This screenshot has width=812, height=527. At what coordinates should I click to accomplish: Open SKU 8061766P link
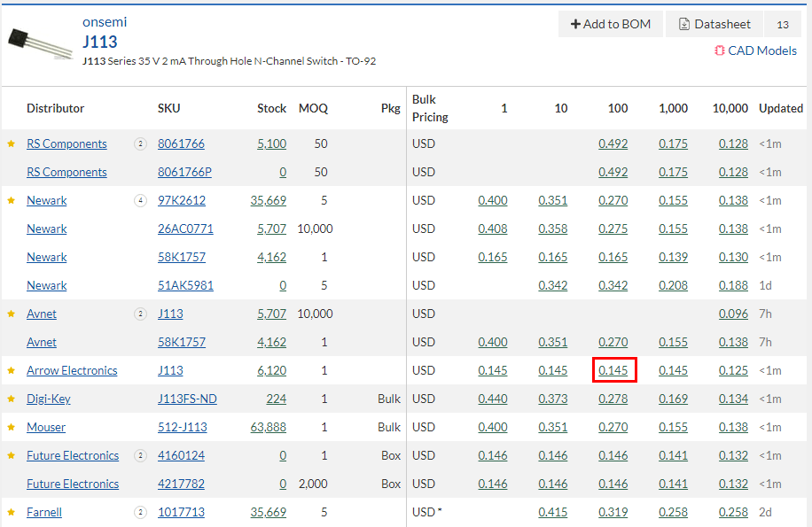click(x=185, y=172)
